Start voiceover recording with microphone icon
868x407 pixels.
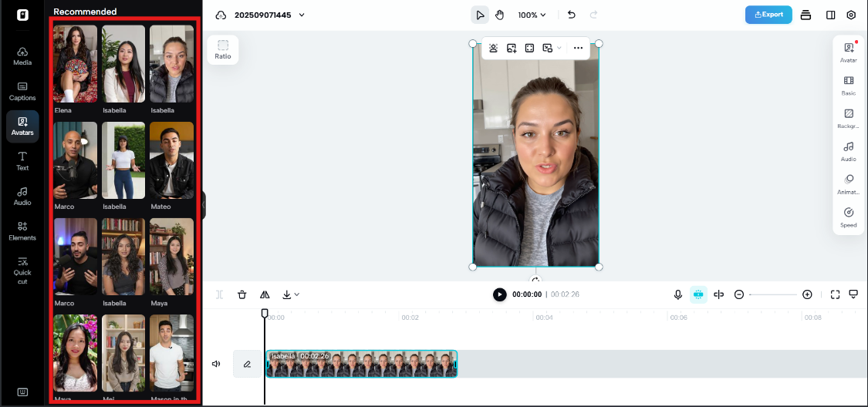[678, 294]
